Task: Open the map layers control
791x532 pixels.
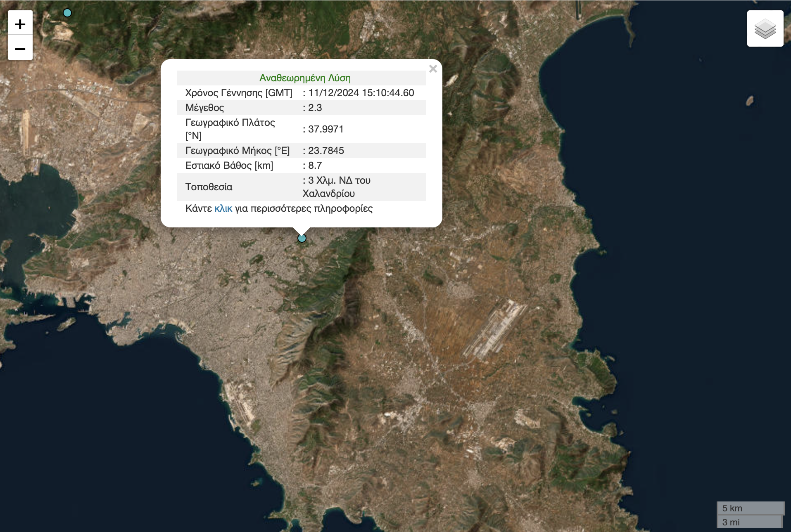Action: (x=765, y=28)
